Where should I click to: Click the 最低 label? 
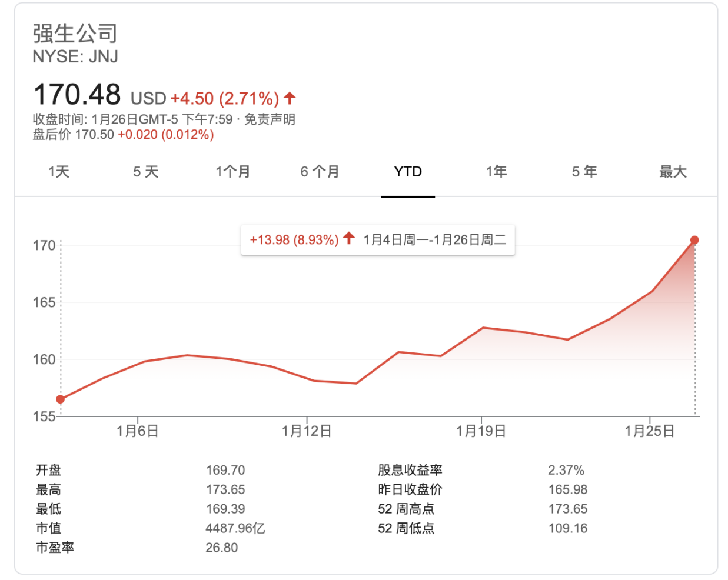[x=48, y=509]
